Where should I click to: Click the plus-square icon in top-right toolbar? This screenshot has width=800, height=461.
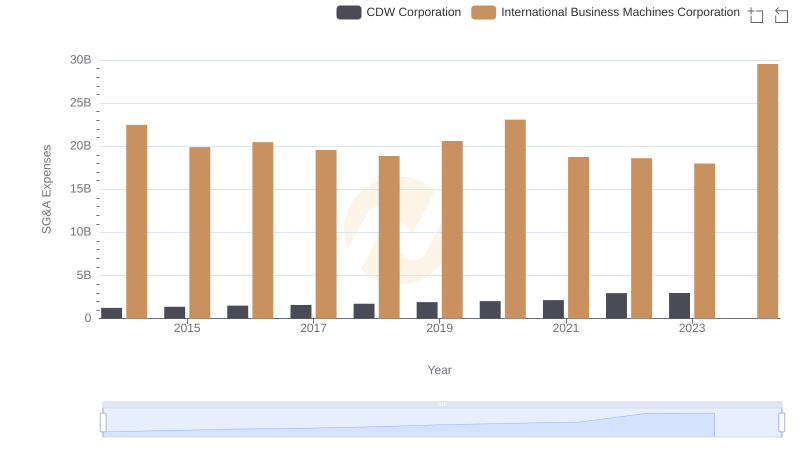tap(756, 14)
